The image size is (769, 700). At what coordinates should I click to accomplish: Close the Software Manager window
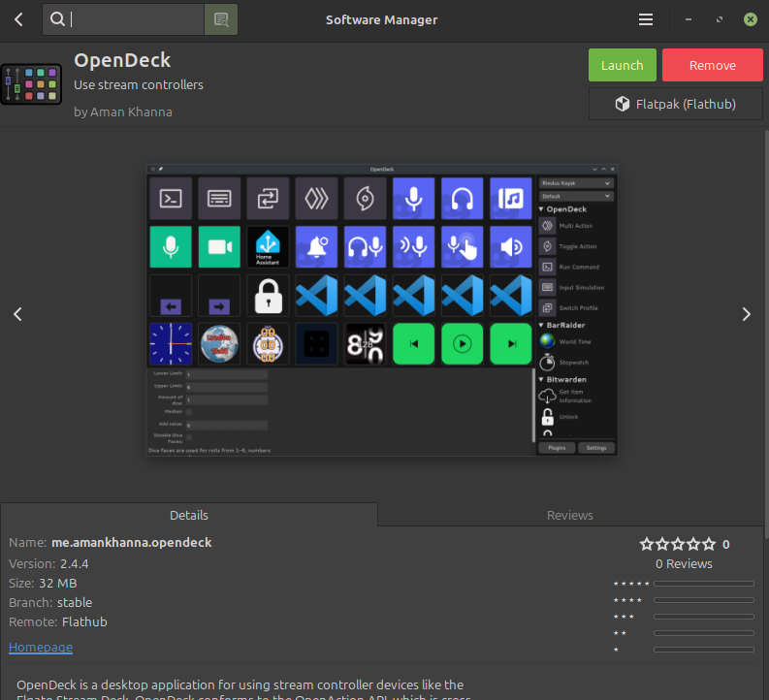coord(750,19)
